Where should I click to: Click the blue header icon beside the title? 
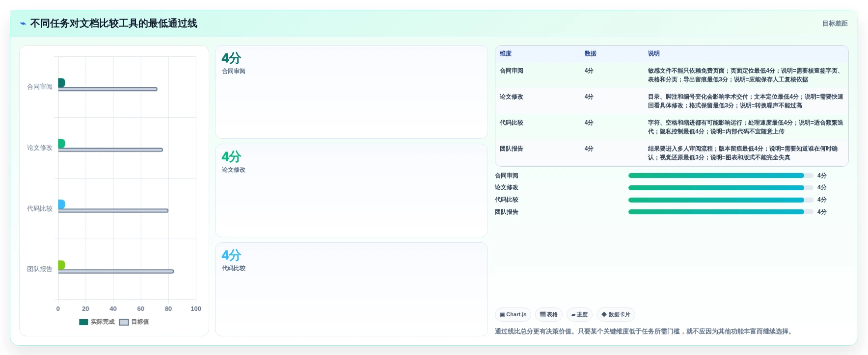23,24
